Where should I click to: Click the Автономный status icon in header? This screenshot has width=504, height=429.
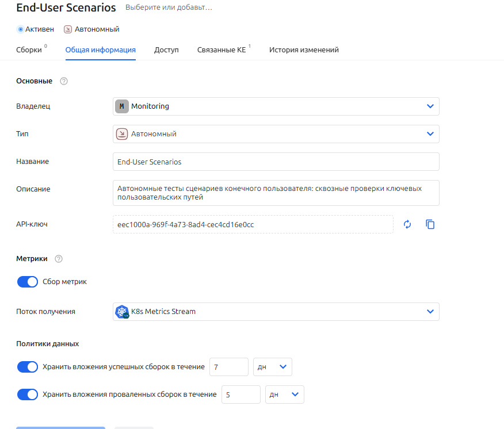(x=68, y=29)
